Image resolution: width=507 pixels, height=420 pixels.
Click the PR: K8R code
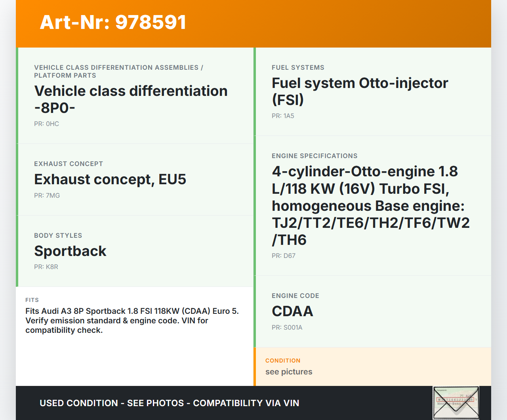[46, 267]
